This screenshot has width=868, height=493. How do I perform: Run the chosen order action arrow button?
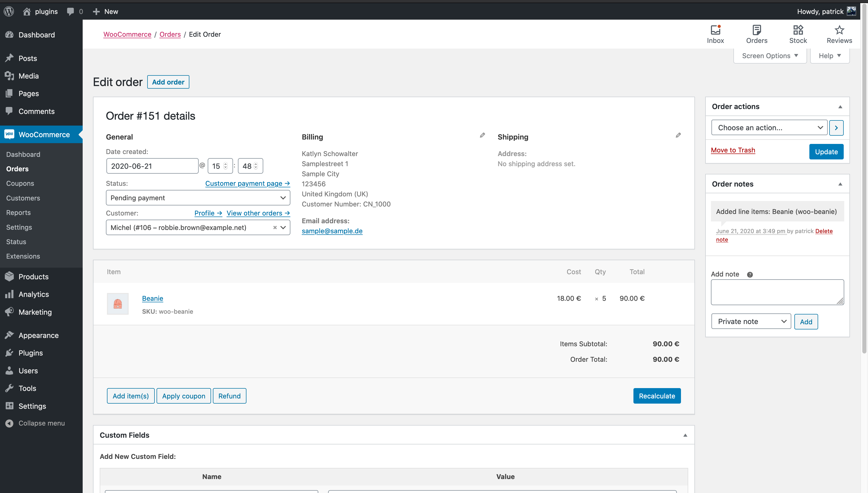pos(836,128)
